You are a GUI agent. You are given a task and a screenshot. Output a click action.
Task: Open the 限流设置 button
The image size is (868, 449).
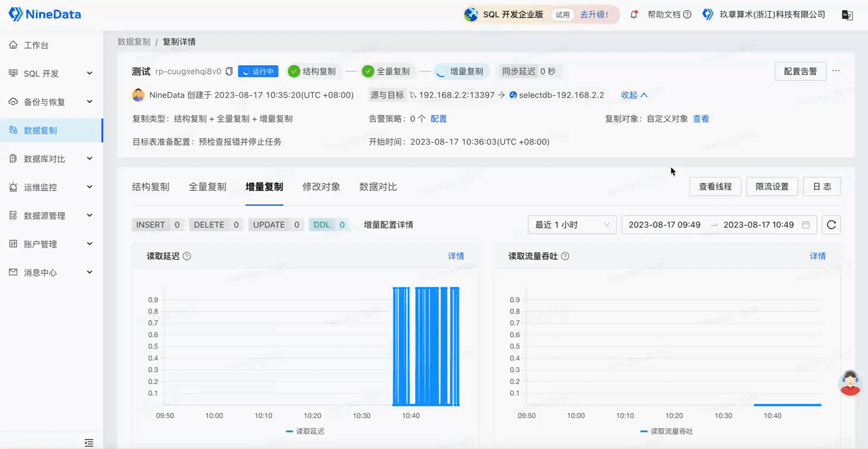(772, 187)
